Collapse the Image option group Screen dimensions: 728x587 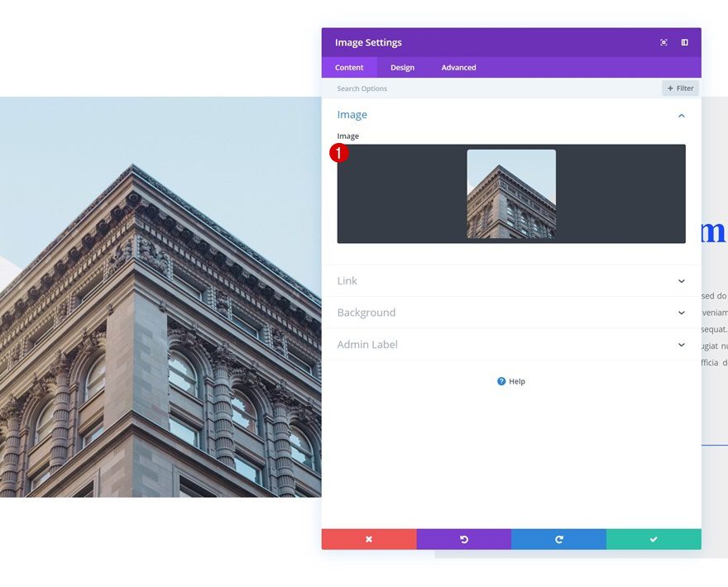click(681, 115)
